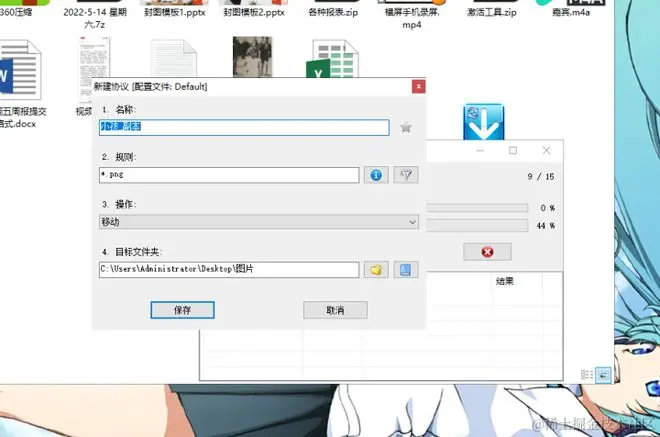Expand the 操作 dropdown showing 移动
The image size is (660, 437).
coord(259,222)
